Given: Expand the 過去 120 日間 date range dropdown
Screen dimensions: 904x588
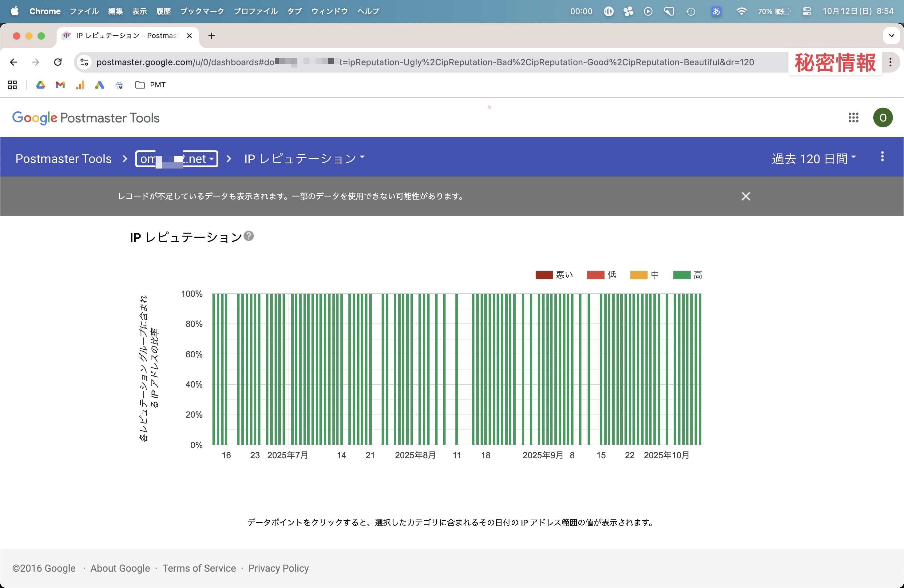Looking at the screenshot, I should [x=813, y=158].
